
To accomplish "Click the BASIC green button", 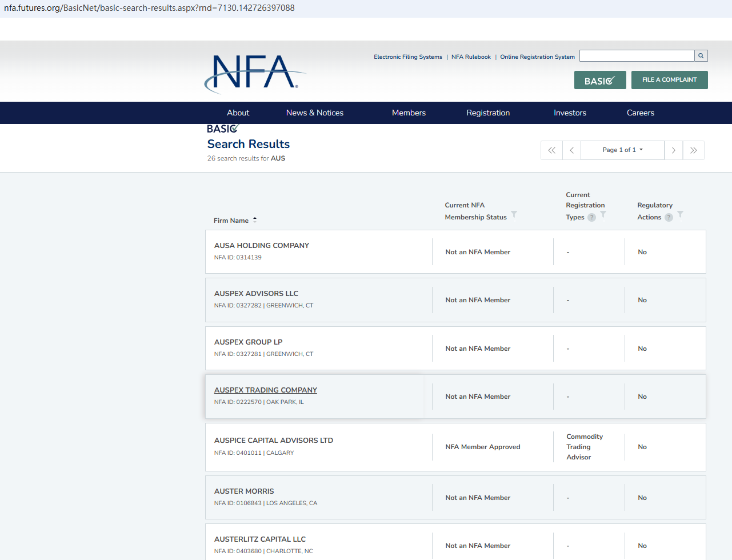I will click(599, 81).
